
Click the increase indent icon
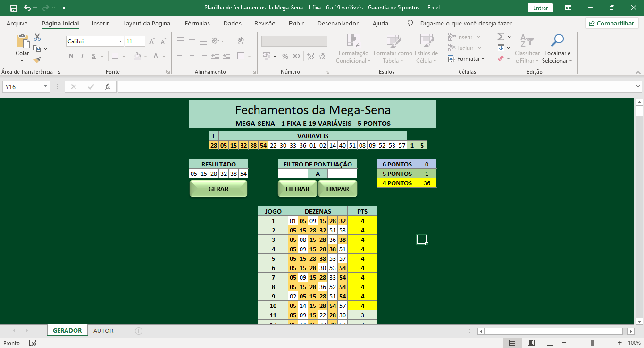tap(227, 56)
